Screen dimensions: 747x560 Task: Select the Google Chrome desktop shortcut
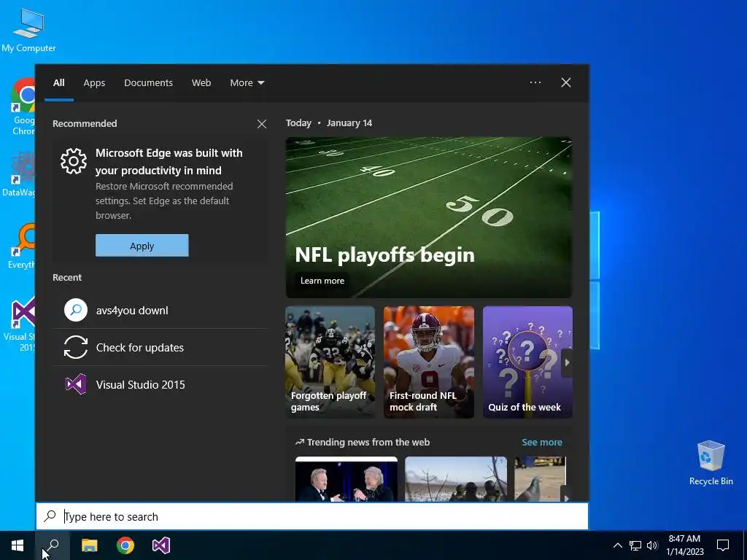[23, 106]
